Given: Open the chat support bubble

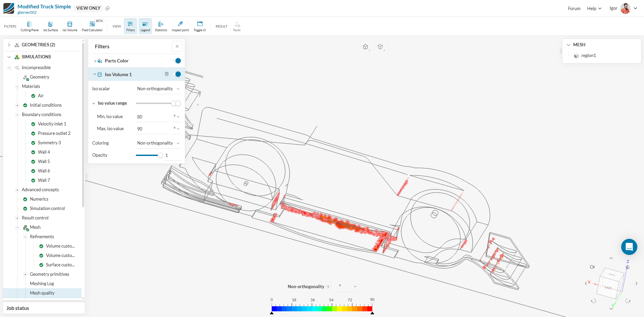Looking at the screenshot, I should click(629, 247).
